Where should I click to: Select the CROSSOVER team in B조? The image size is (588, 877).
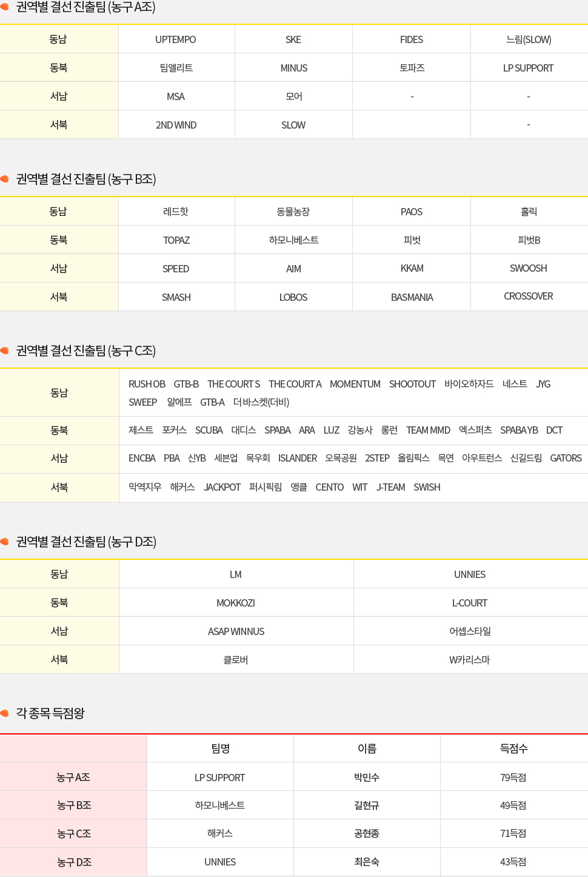coord(528,297)
